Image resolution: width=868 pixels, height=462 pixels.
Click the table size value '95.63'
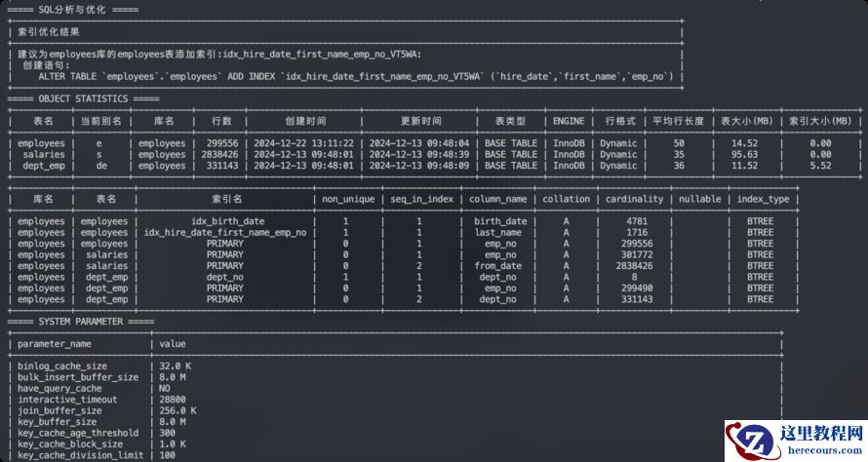click(x=744, y=154)
